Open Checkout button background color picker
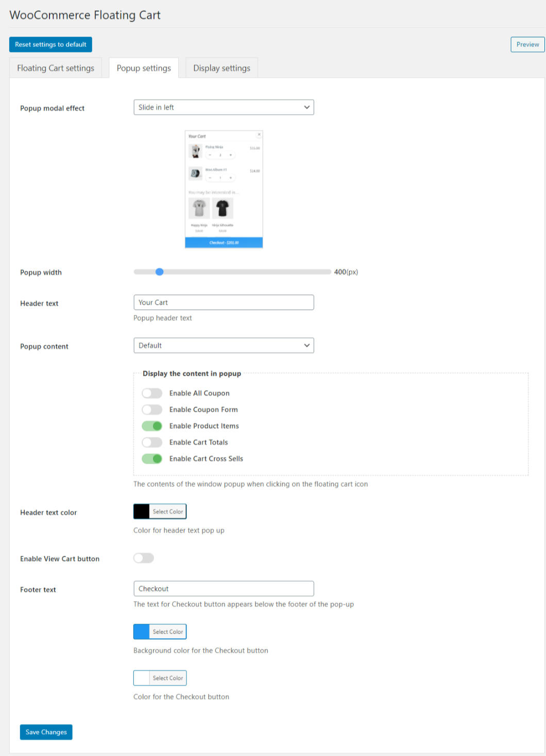This screenshot has height=756, width=546. [x=160, y=631]
